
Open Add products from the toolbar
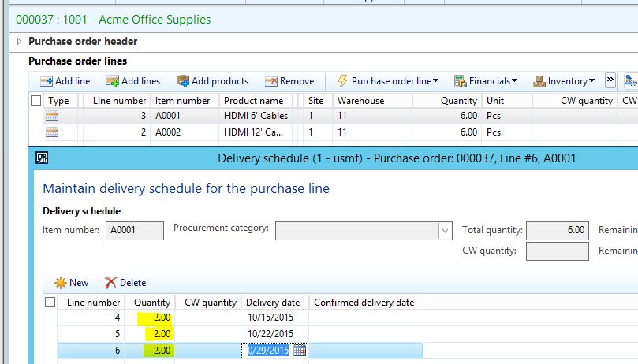[x=183, y=81]
